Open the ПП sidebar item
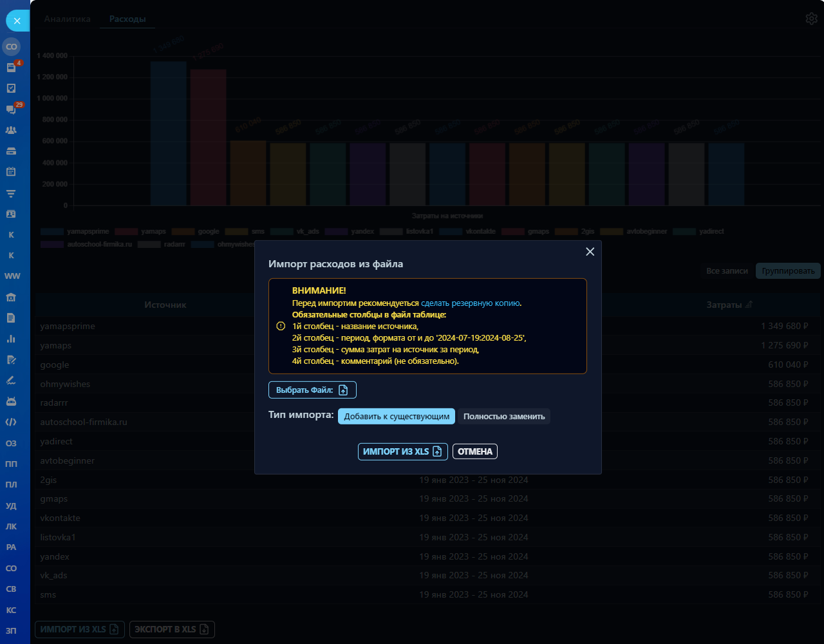The image size is (824, 644). [11, 464]
